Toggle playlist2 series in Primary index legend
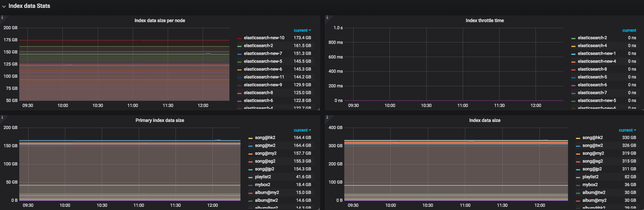Image resolution: width=644 pixels, height=210 pixels. coord(263,177)
